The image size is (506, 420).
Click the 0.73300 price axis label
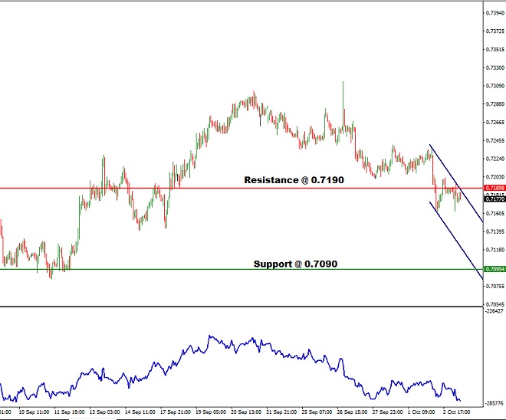[x=495, y=67]
